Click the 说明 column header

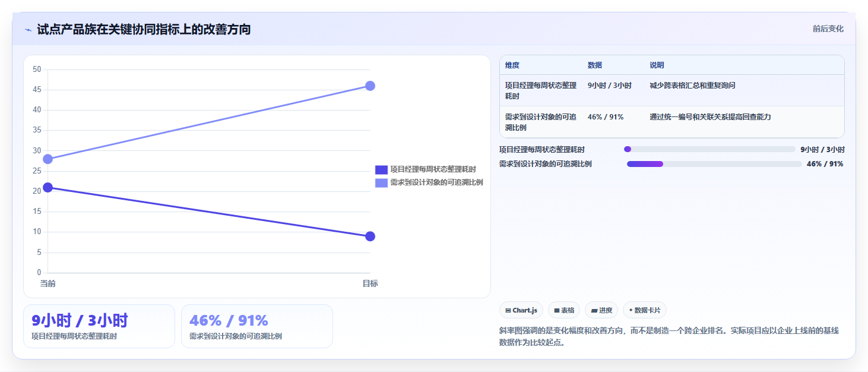tap(657, 65)
